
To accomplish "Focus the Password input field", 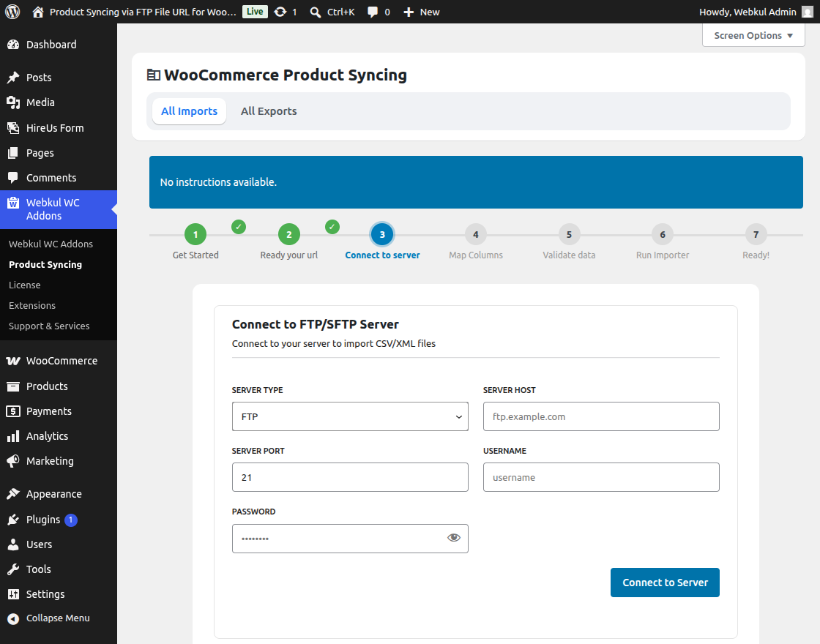I will (x=350, y=539).
